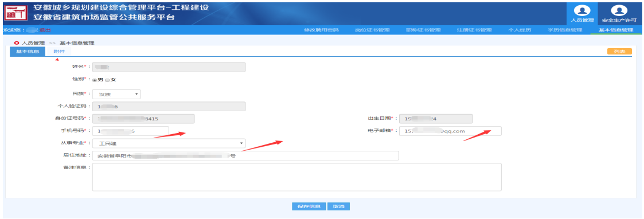Click the 姓名 input field
The image size is (644, 219).
169,67
